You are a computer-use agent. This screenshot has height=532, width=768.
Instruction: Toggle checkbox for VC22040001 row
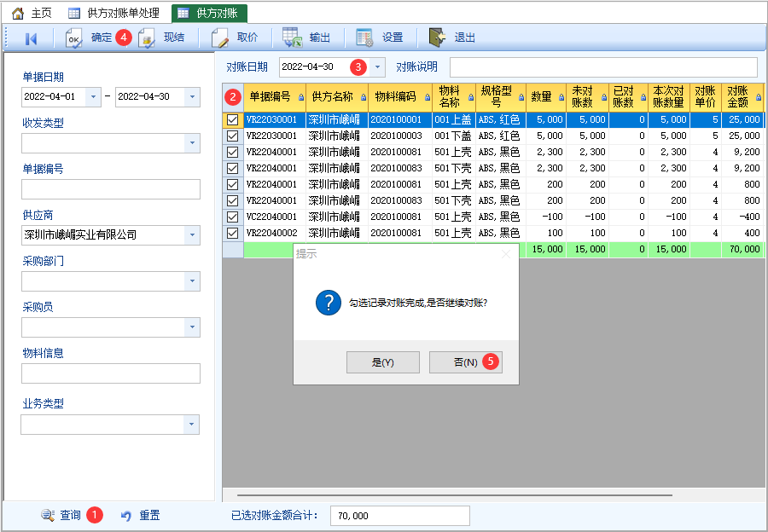pyautogui.click(x=233, y=217)
